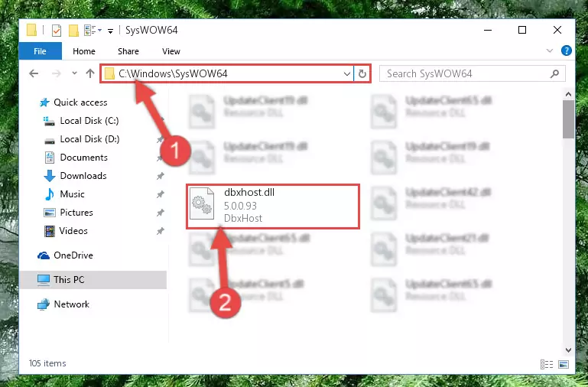Click the folder icon at the title bar's left end
This screenshot has height=387, width=588.
(x=31, y=30)
